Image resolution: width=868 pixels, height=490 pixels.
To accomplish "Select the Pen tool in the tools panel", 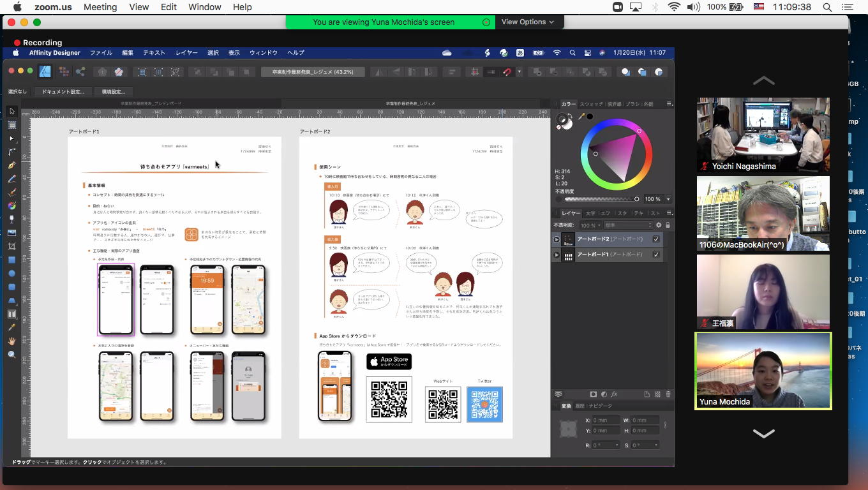I will click(x=11, y=165).
